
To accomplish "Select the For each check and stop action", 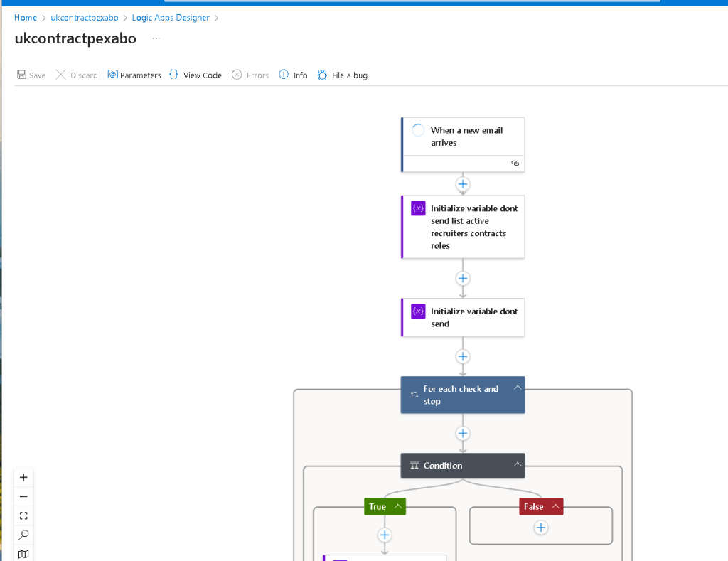I will (x=463, y=395).
